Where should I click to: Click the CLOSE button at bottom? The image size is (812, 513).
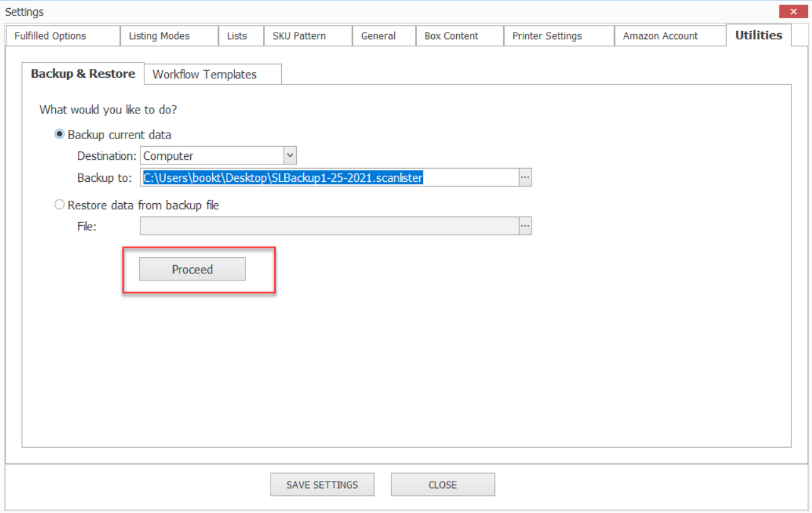(x=442, y=485)
